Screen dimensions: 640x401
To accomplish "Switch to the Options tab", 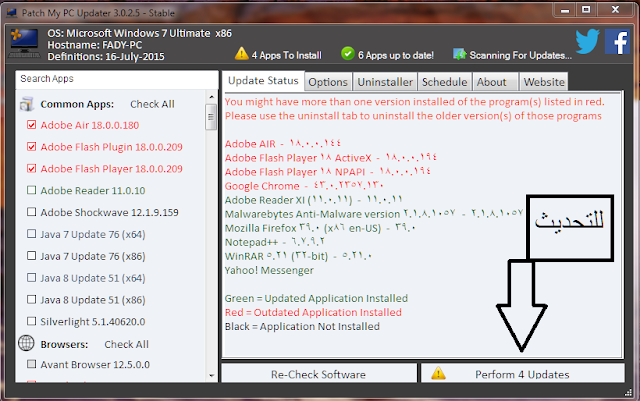I will pyautogui.click(x=328, y=82).
